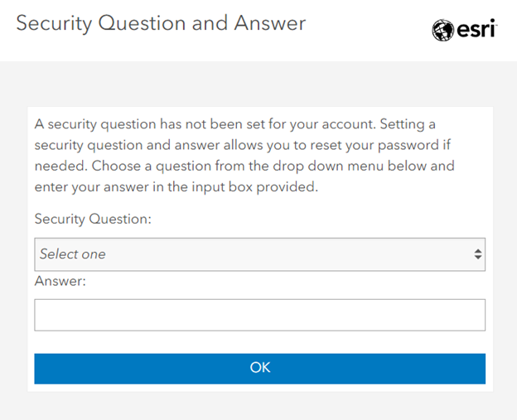Viewport: 517px width, 420px height.
Task: Focus the Answer input field
Action: [x=258, y=315]
